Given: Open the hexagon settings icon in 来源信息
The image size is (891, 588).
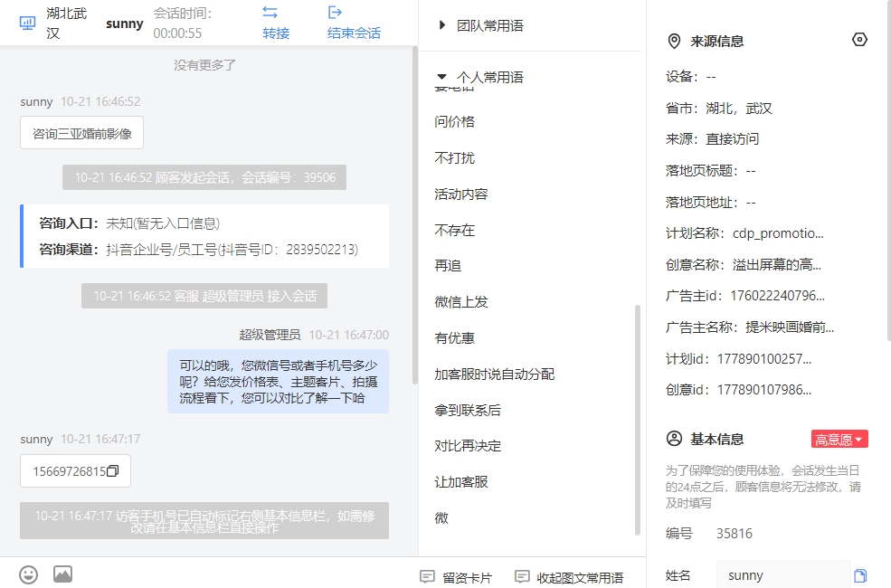Looking at the screenshot, I should [859, 40].
